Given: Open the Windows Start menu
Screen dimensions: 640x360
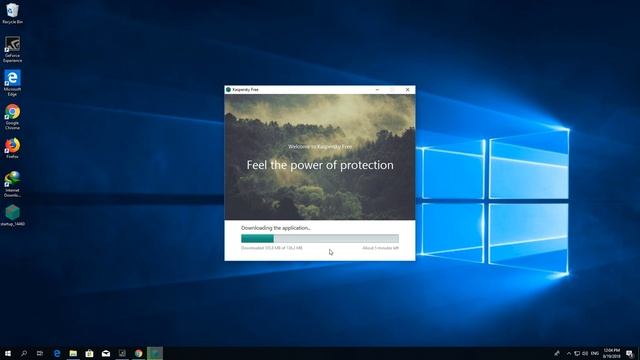Looking at the screenshot, I should (x=8, y=353).
